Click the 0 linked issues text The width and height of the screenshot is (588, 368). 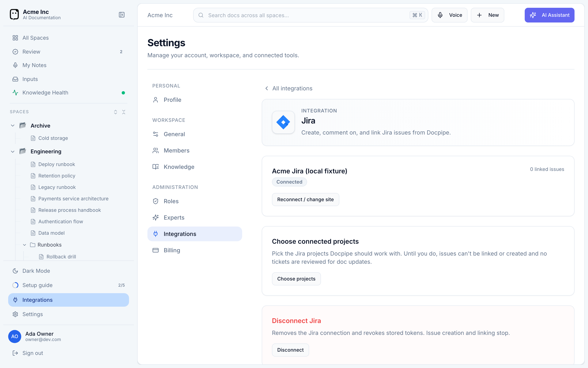tap(547, 169)
